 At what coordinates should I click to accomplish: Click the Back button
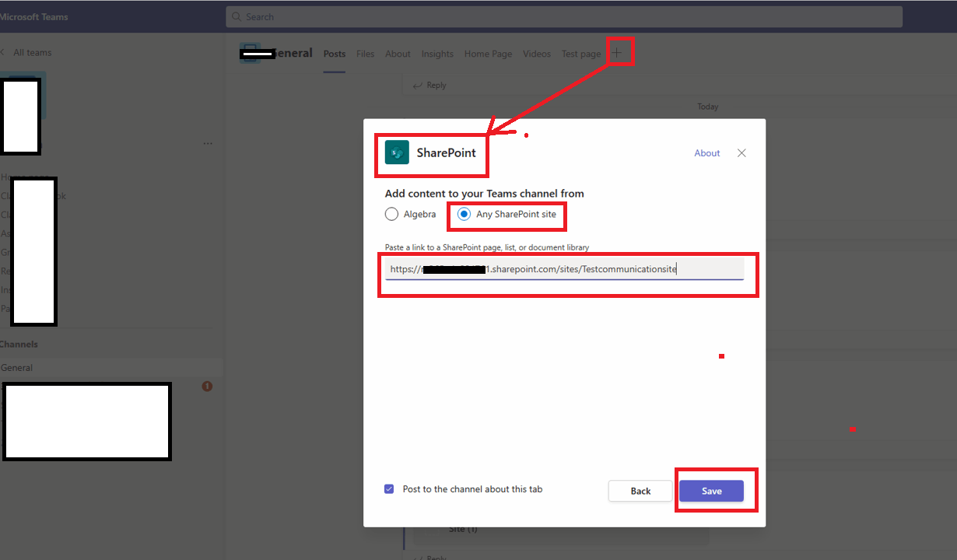click(640, 491)
